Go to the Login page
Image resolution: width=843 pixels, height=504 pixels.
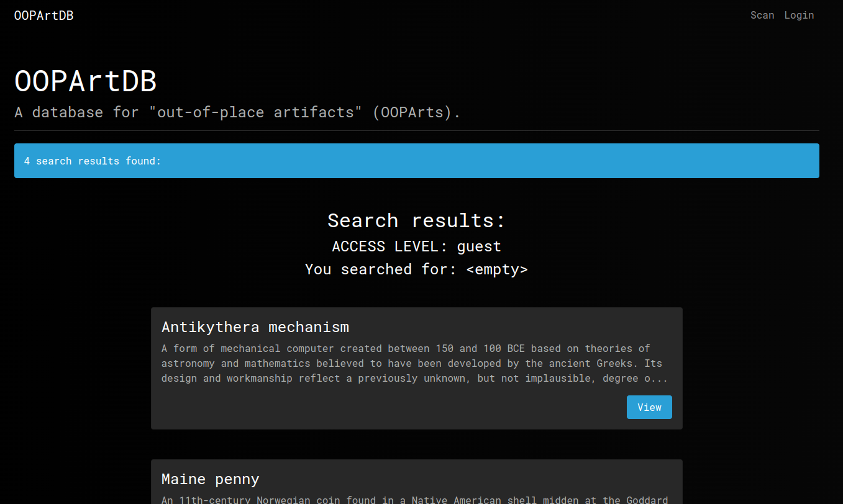coord(798,16)
